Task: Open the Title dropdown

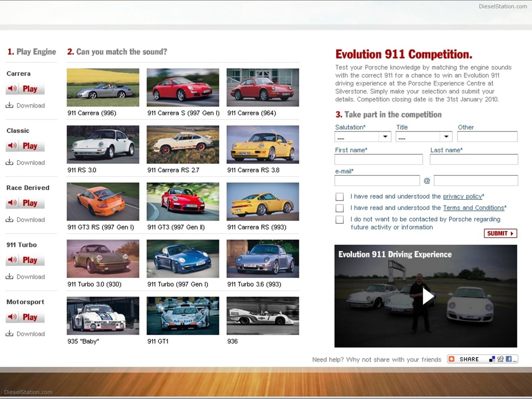Action: (x=423, y=136)
